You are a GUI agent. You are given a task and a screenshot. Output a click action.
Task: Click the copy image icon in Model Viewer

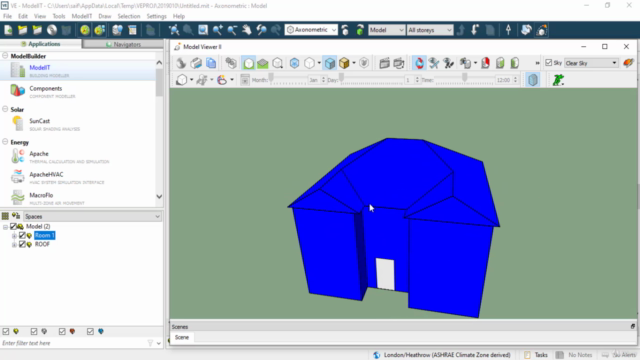211,63
